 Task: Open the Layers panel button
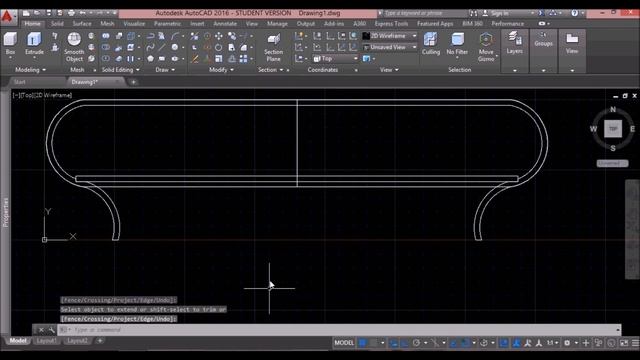[x=514, y=42]
